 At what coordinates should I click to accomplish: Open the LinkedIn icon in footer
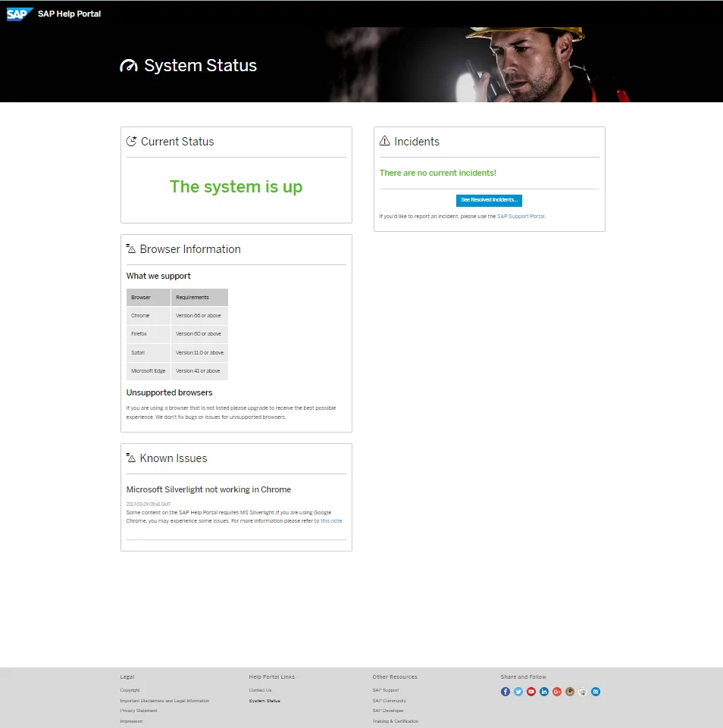click(x=544, y=692)
